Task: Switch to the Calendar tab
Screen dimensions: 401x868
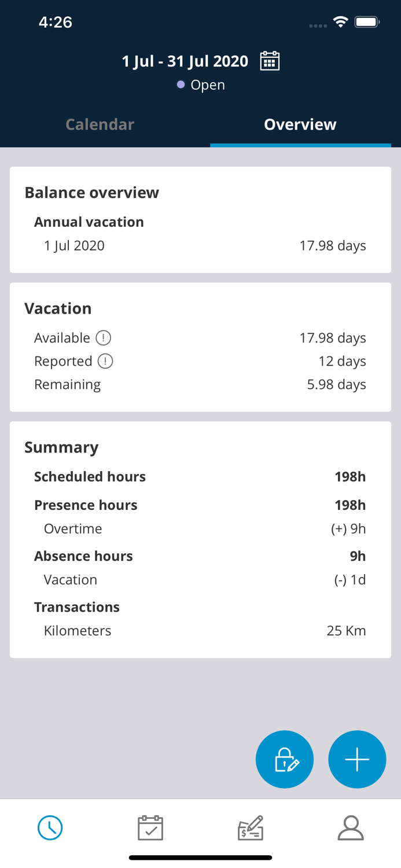Action: click(x=100, y=124)
